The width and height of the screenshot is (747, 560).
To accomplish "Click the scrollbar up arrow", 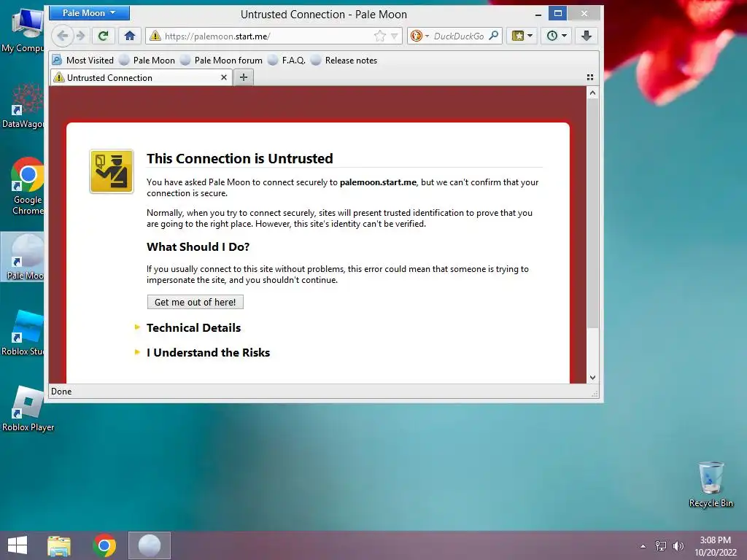I will [592, 93].
